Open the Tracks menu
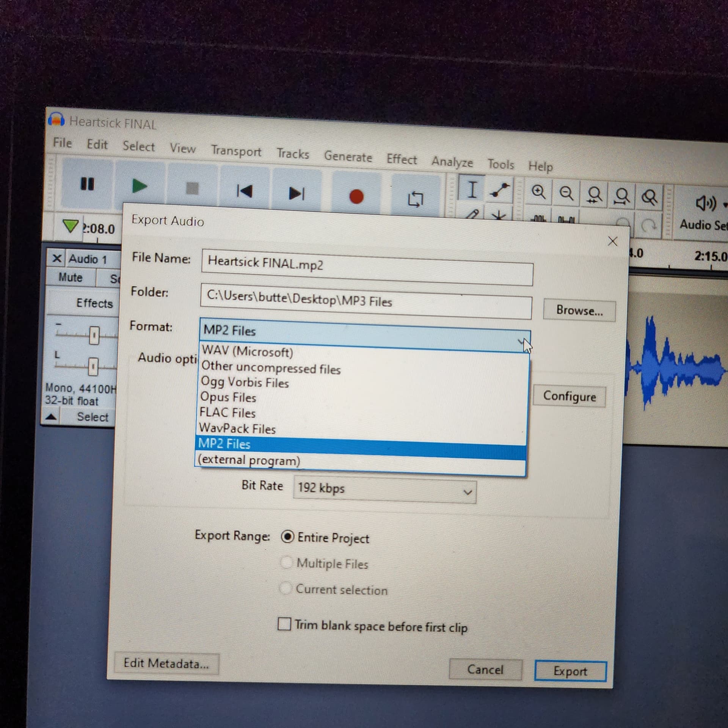Image resolution: width=728 pixels, height=728 pixels. [x=293, y=154]
